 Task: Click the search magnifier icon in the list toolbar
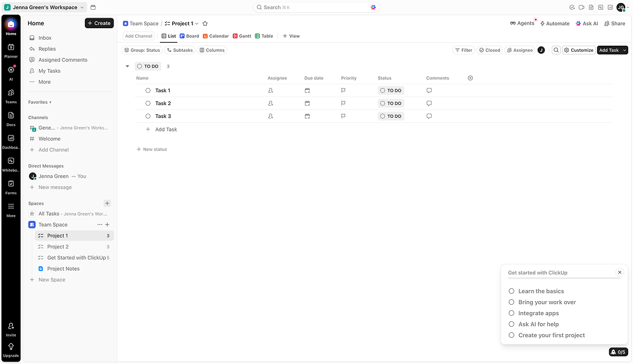pos(556,50)
